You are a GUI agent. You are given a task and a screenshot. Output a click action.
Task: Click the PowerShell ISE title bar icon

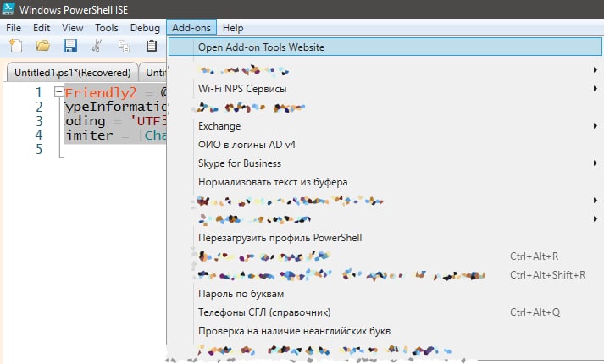(x=8, y=8)
